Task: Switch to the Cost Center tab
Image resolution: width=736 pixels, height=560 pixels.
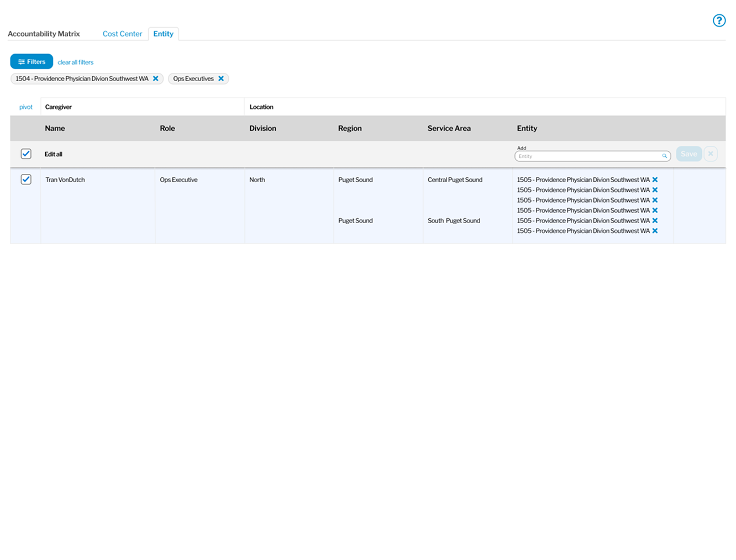Action: pos(122,34)
